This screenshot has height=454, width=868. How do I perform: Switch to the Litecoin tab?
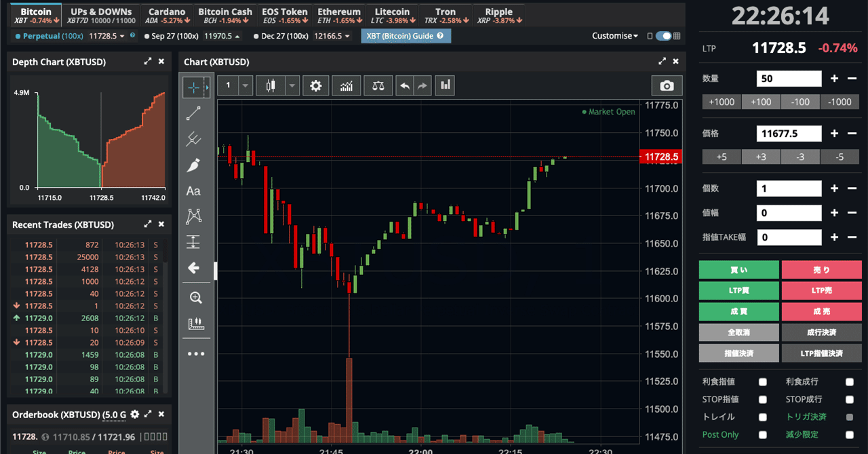point(392,16)
